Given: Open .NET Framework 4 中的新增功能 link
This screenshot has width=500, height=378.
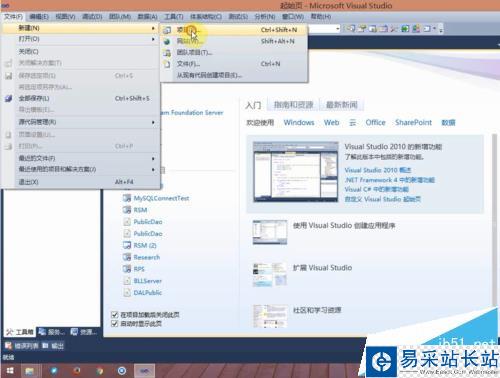Looking at the screenshot, I should [390, 180].
